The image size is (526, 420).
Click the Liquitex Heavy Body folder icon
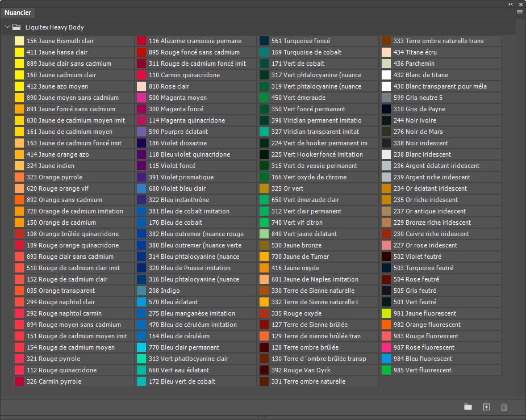[17, 27]
